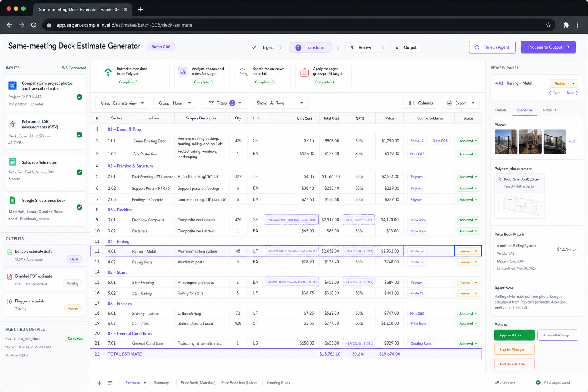The image size is (588, 392).
Task: Open the Group: None dropdown
Action: pos(175,103)
